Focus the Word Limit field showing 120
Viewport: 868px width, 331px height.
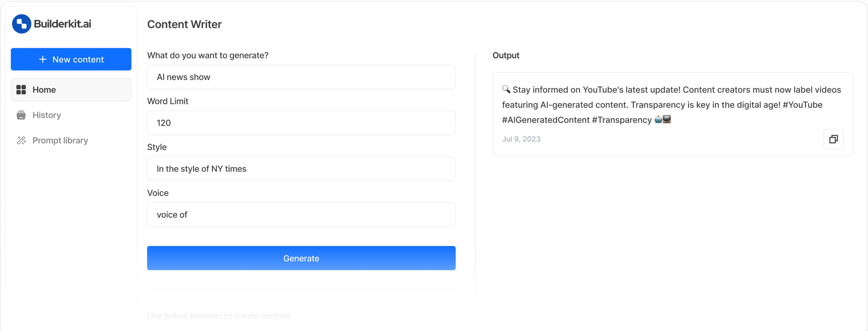pyautogui.click(x=301, y=123)
